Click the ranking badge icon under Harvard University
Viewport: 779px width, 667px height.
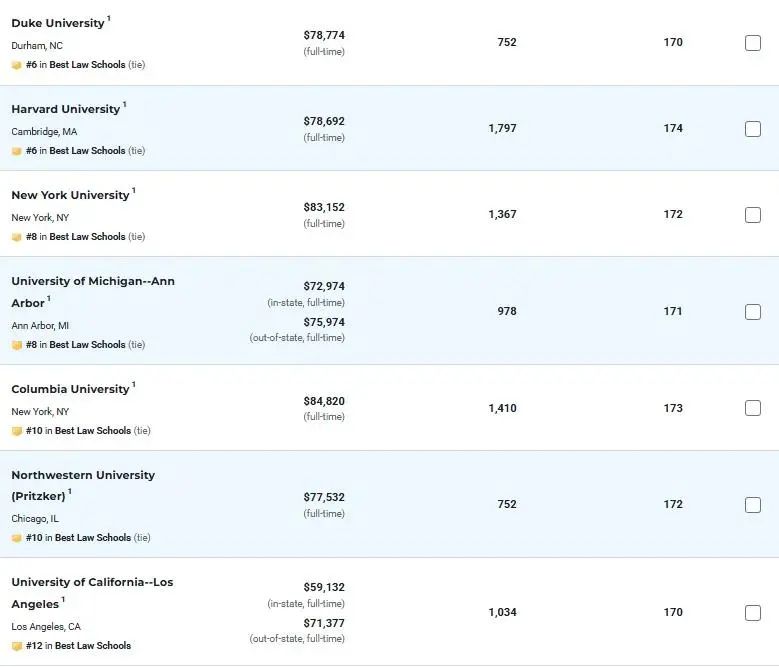[16, 151]
